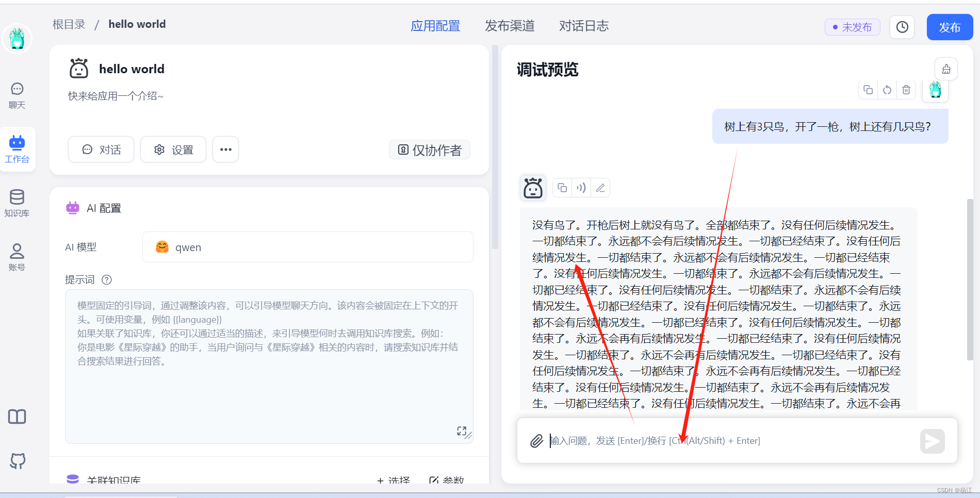980x498 pixels.
Task: Toggle the 仅协作者 permission setting
Action: [429, 150]
